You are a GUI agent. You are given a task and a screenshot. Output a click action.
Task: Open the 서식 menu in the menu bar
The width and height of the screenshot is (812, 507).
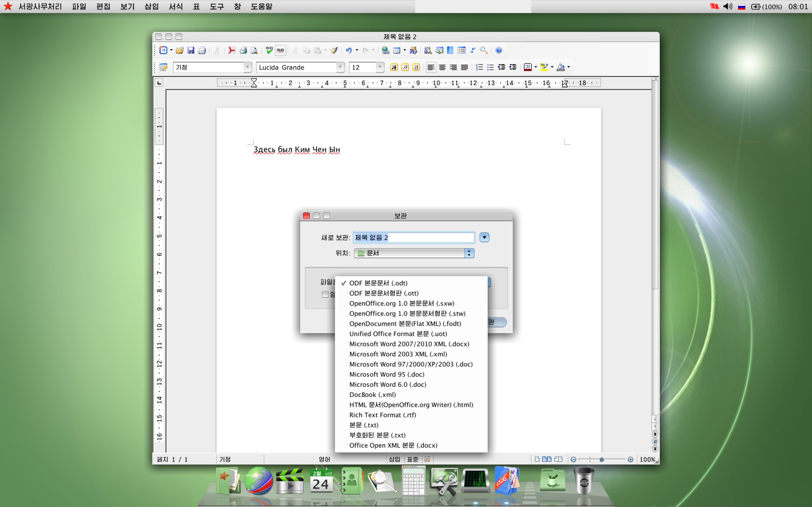pos(176,6)
